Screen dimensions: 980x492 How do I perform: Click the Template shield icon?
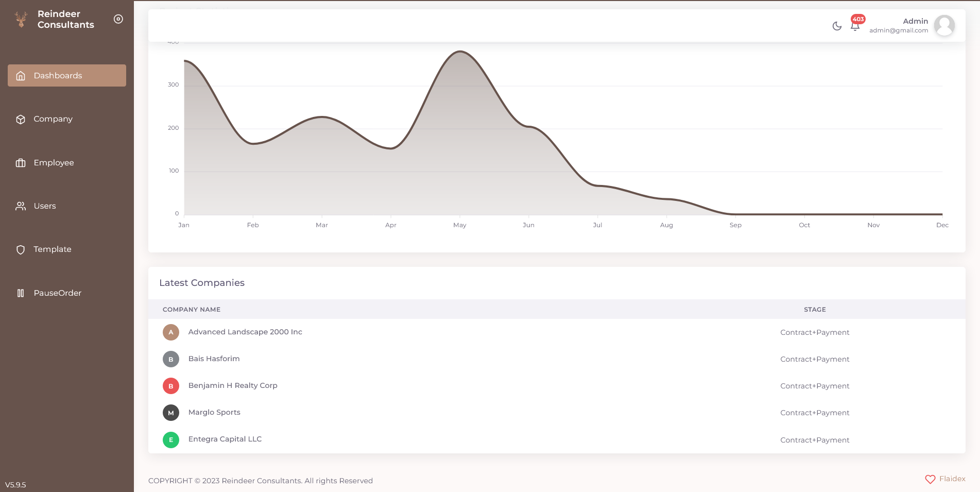coord(21,249)
